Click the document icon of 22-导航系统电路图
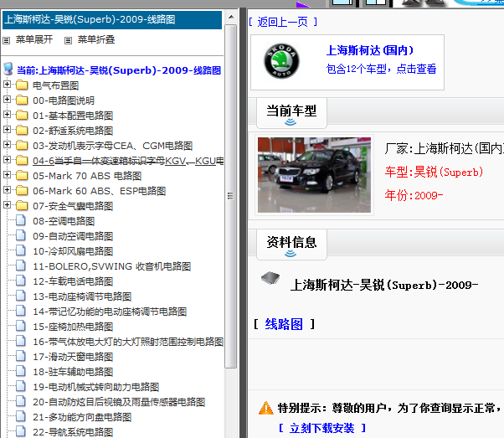 coord(21,431)
